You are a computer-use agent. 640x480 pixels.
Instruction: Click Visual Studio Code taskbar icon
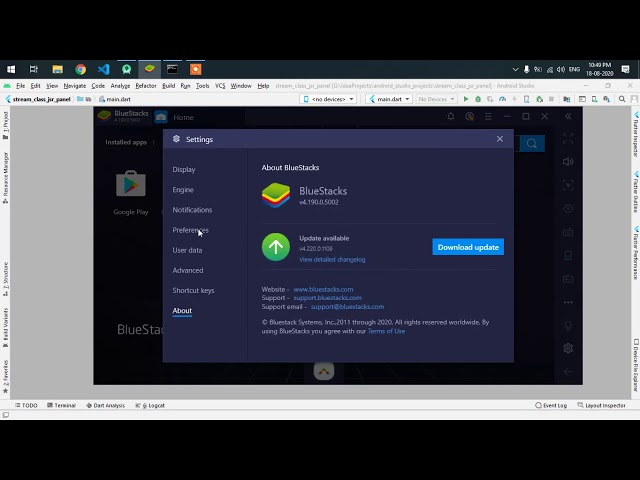[104, 69]
